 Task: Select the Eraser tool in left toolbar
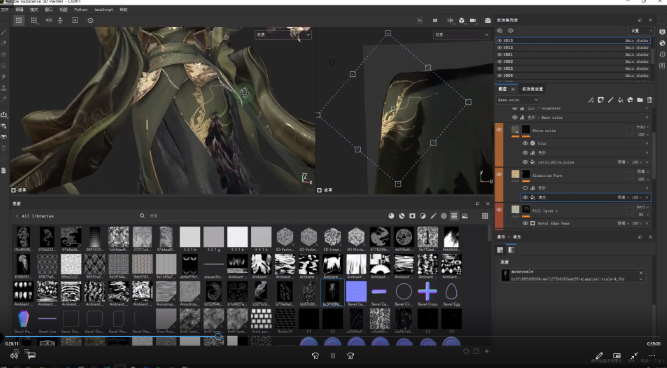coord(4,43)
